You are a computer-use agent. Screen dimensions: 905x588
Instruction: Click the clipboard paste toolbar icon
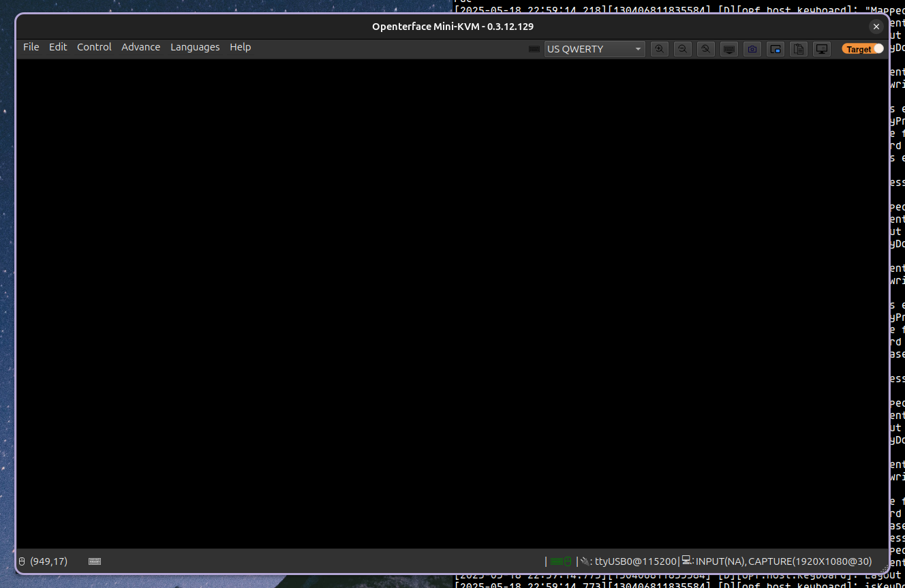click(x=799, y=49)
